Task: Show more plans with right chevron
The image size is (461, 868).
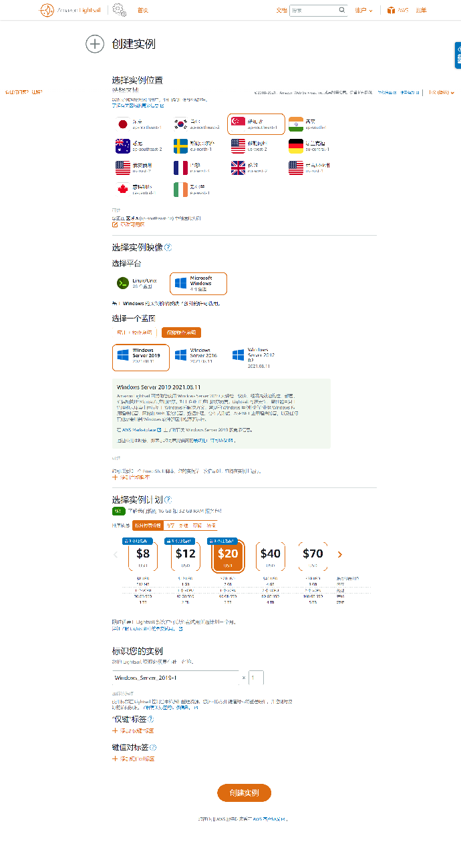Action: pyautogui.click(x=340, y=554)
